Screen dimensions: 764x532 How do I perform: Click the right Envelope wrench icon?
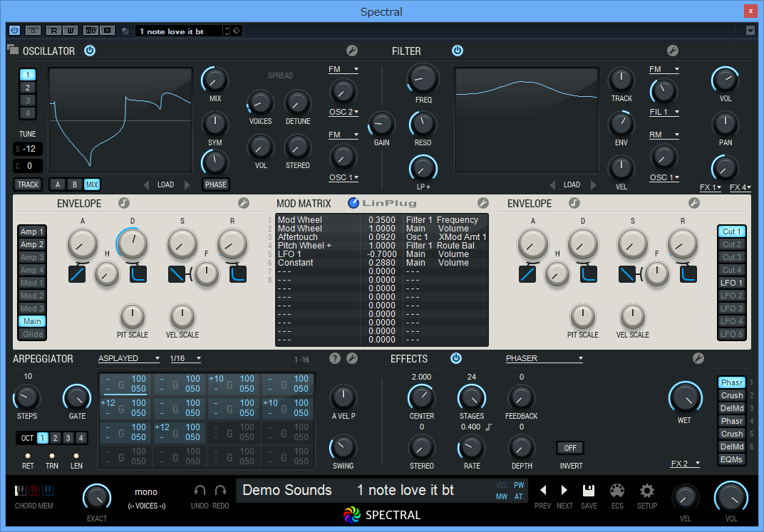click(694, 203)
